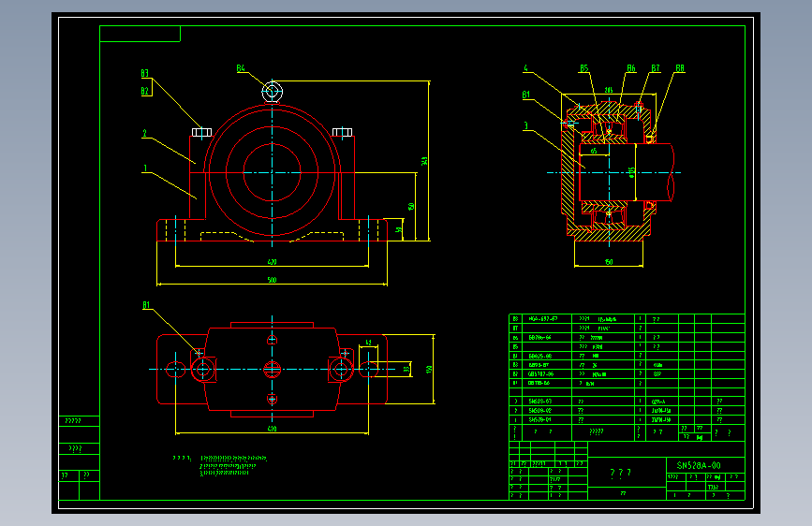Click the 500 dimension text under front view
The height and width of the screenshot is (526, 812).
click(272, 280)
